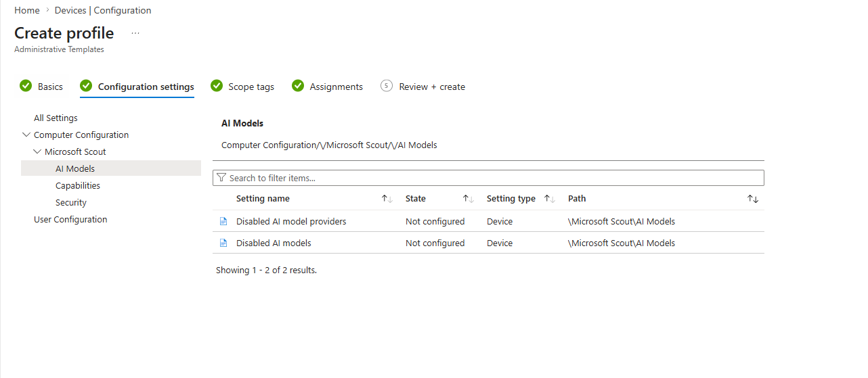This screenshot has height=378, width=868.
Task: Open the Disabled AI model providers setting
Action: (291, 221)
